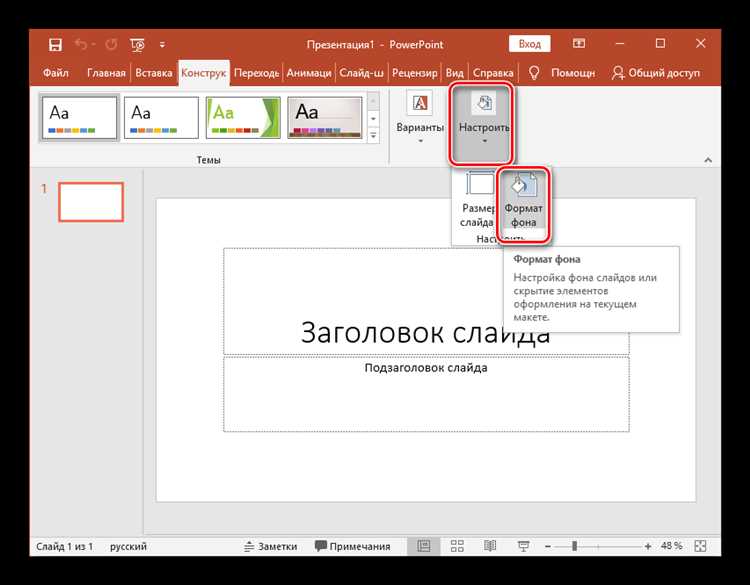Select the second white theme thumbnail
The width and height of the screenshot is (750, 585).
click(x=161, y=118)
